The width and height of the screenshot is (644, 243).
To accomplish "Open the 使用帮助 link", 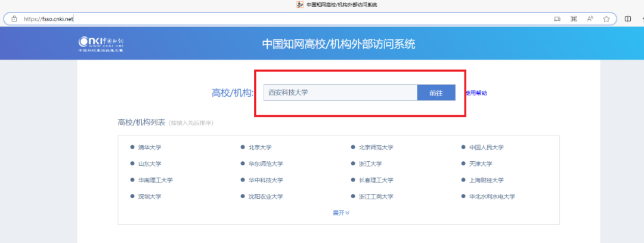I will coord(476,93).
